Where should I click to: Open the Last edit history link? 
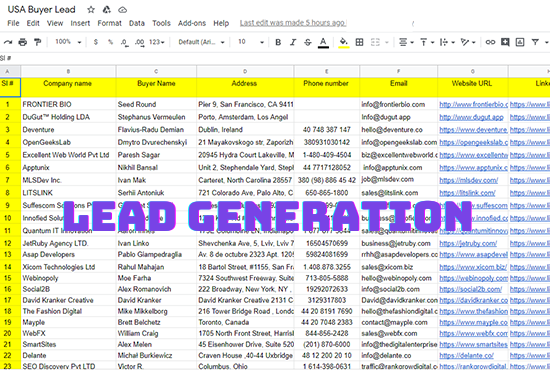tap(293, 23)
